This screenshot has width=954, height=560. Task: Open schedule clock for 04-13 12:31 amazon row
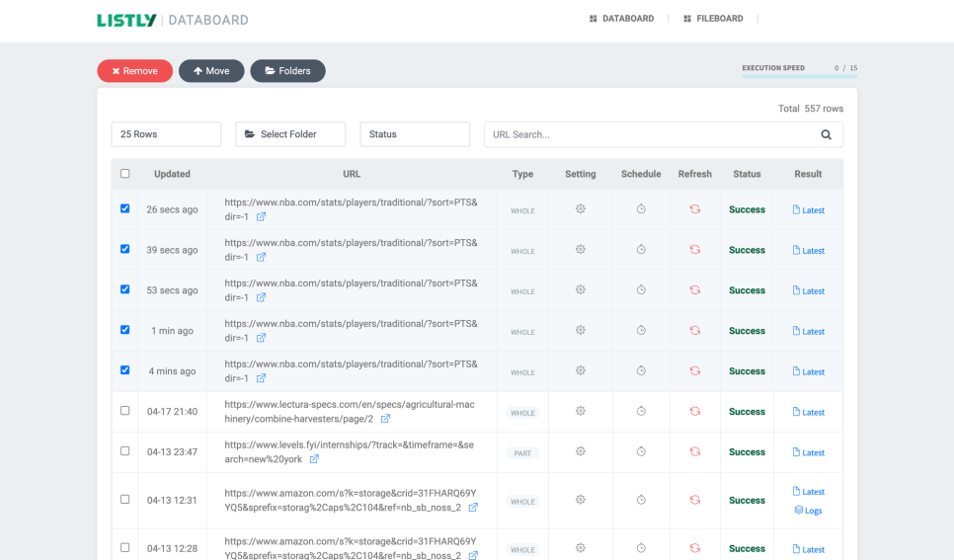(x=641, y=500)
